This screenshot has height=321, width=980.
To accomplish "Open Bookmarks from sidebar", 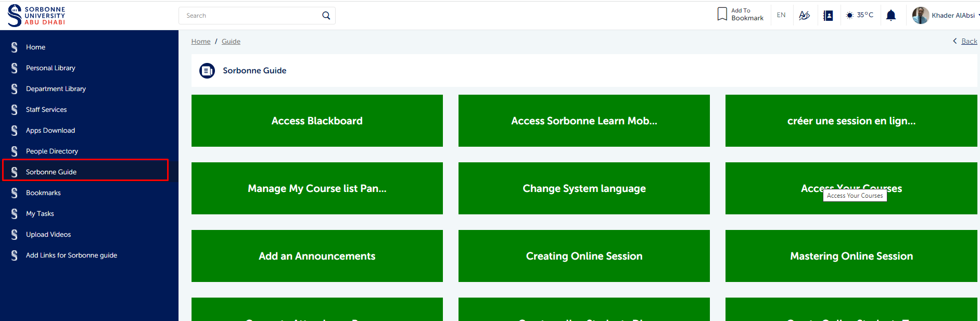I will 43,193.
